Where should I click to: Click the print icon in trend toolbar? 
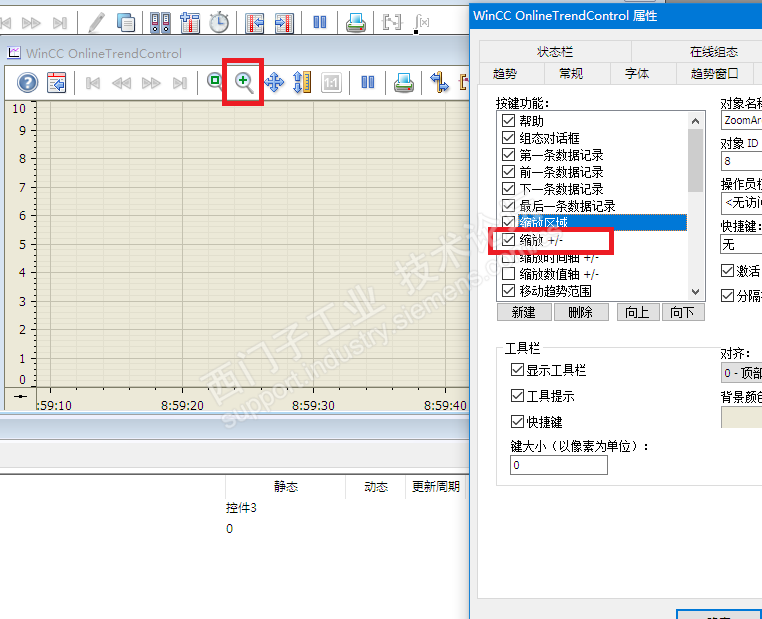[x=404, y=83]
